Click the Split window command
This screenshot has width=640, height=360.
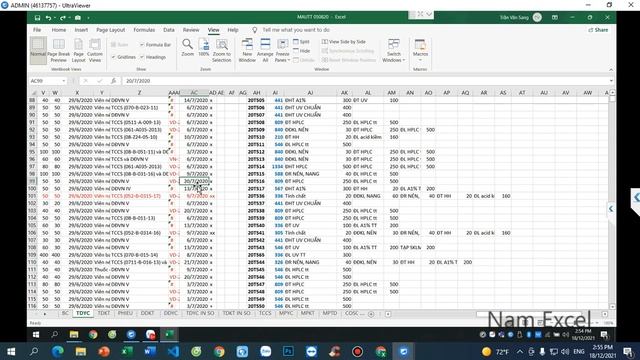click(302, 42)
